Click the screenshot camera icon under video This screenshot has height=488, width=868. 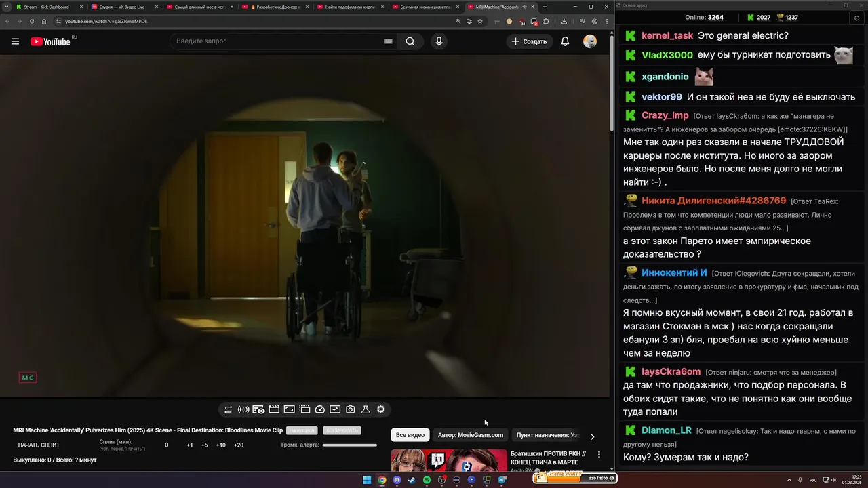pyautogui.click(x=350, y=409)
